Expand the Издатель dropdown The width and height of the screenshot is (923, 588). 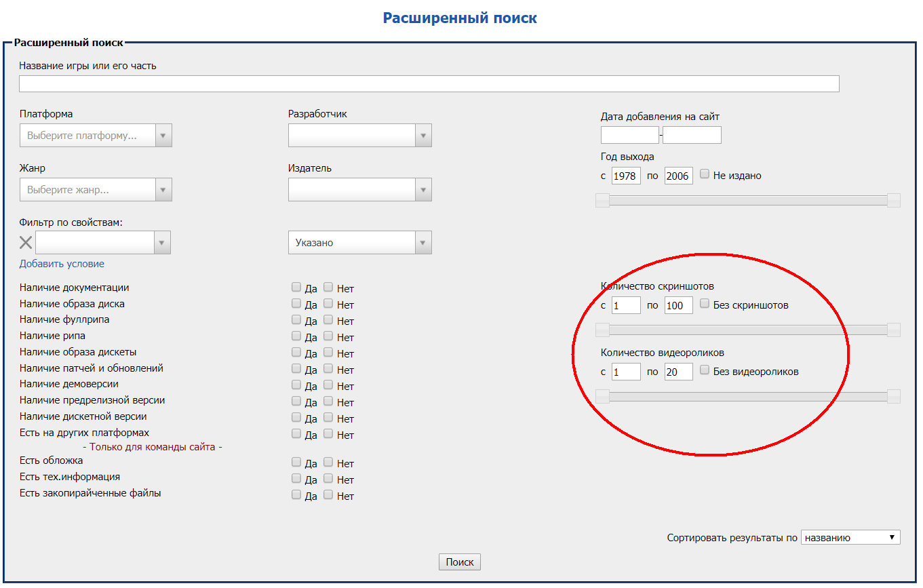point(360,190)
